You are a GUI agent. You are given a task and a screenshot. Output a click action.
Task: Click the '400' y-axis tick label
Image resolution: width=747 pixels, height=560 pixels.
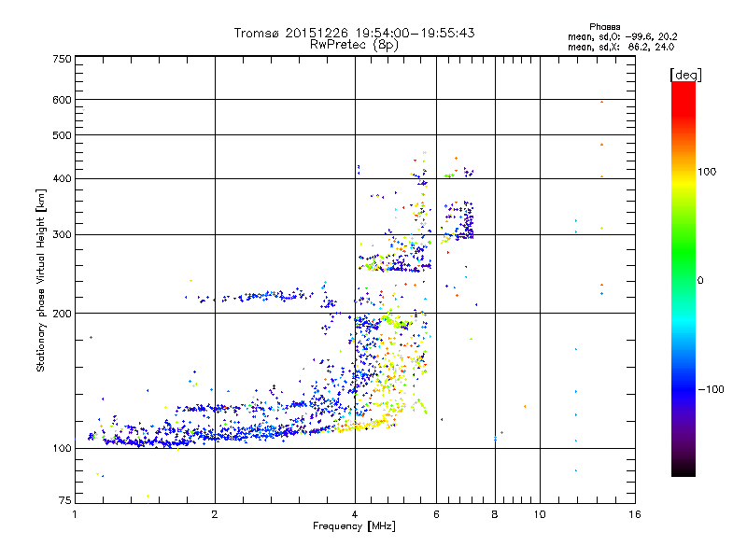62,178
